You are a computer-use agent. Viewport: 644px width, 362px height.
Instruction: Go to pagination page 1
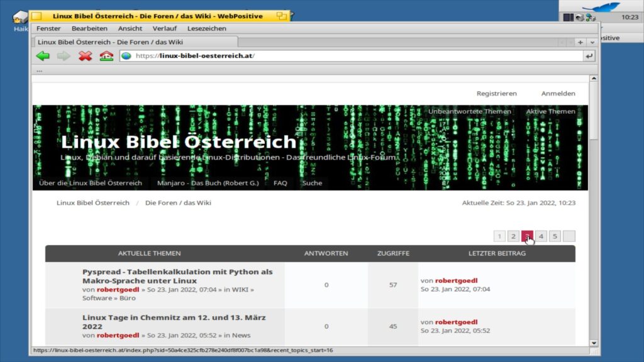point(499,236)
